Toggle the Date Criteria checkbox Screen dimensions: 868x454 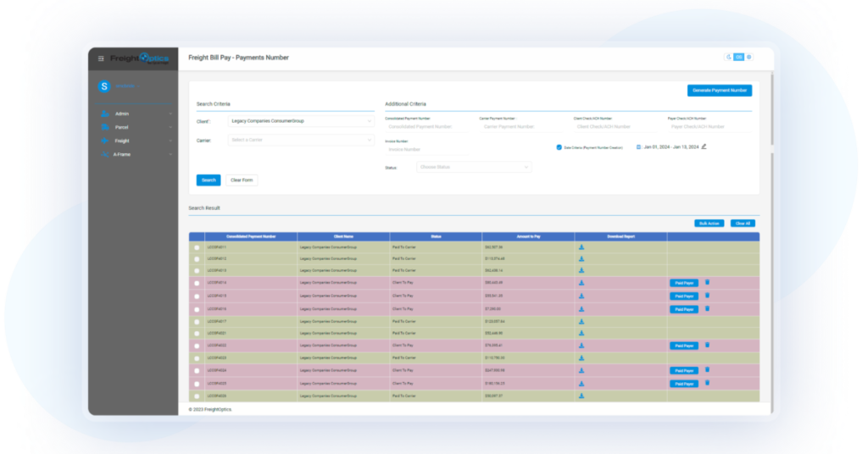[x=559, y=147]
